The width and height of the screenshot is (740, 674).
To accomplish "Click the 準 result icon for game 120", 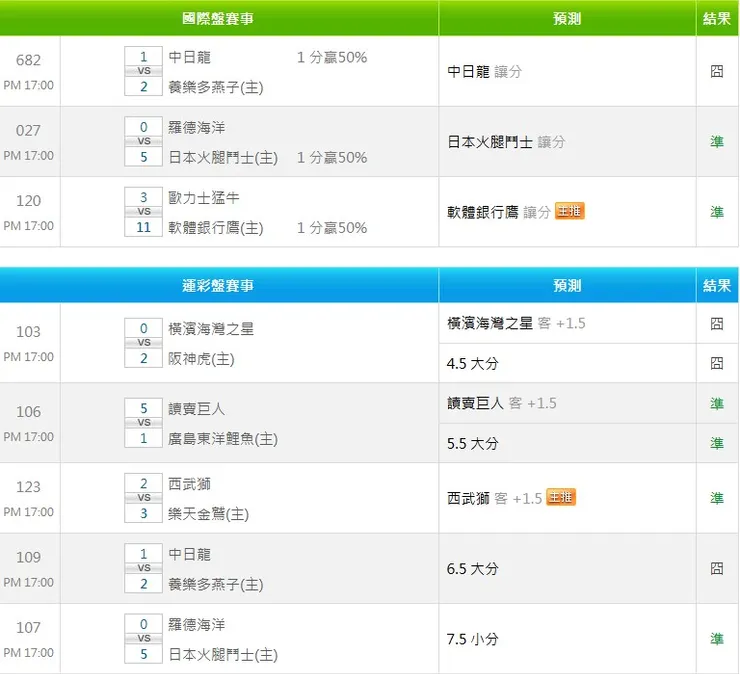I will tap(716, 212).
